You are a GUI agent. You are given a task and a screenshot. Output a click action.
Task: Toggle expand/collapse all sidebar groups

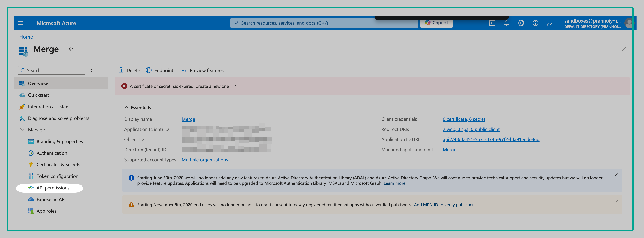pos(91,70)
